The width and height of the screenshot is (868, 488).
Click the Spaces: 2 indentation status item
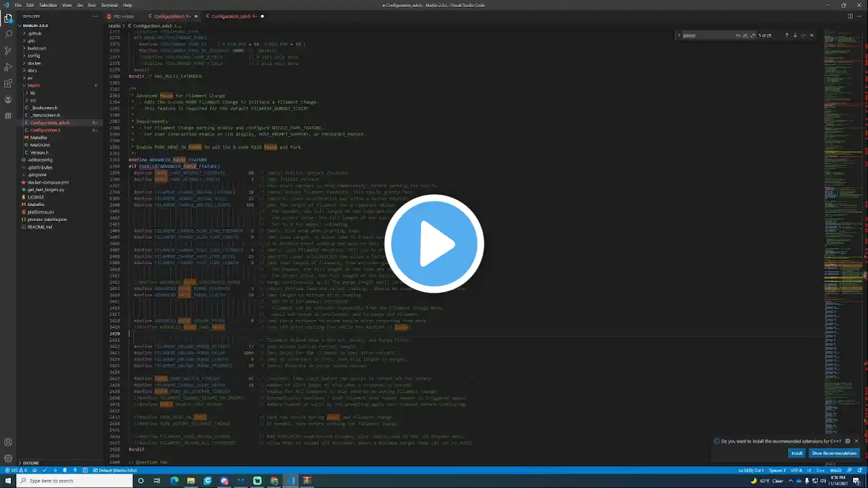coord(777,470)
